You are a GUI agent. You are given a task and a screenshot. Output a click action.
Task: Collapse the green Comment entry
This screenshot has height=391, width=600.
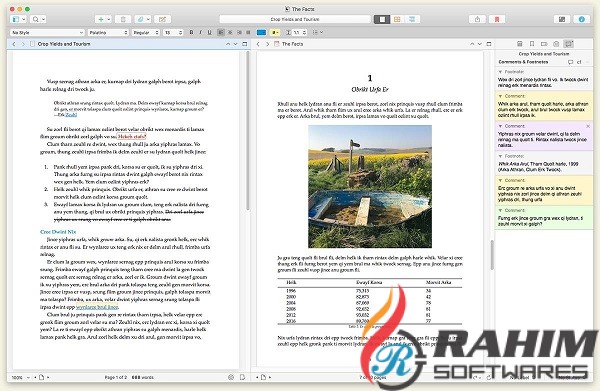pos(500,210)
